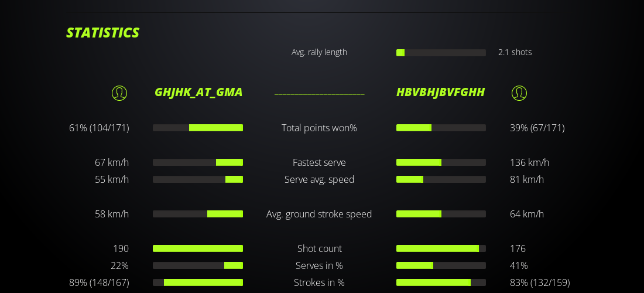
Task: Click left player's Serve avg. speed bar
Action: click(198, 179)
